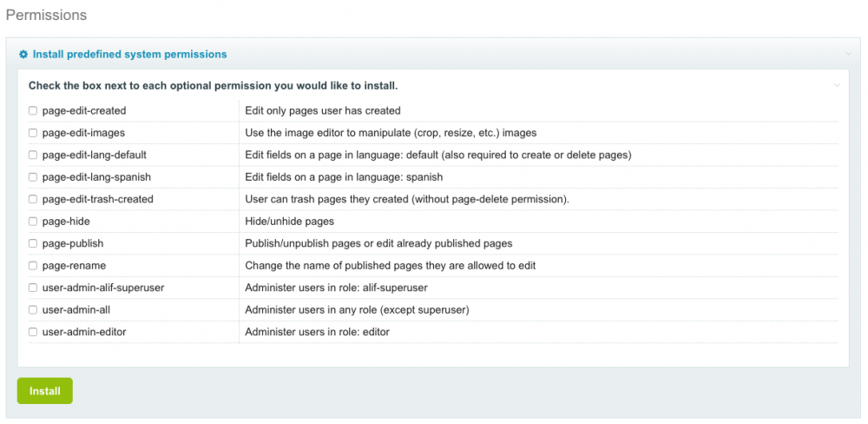Check the page-edit-images checkbox

pyautogui.click(x=33, y=133)
